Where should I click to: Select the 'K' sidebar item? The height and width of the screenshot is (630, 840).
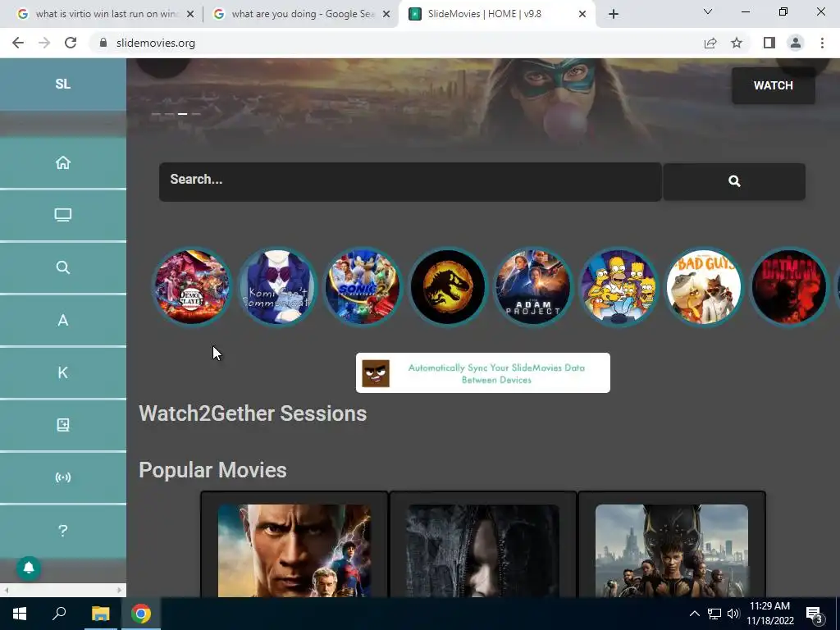coord(62,372)
